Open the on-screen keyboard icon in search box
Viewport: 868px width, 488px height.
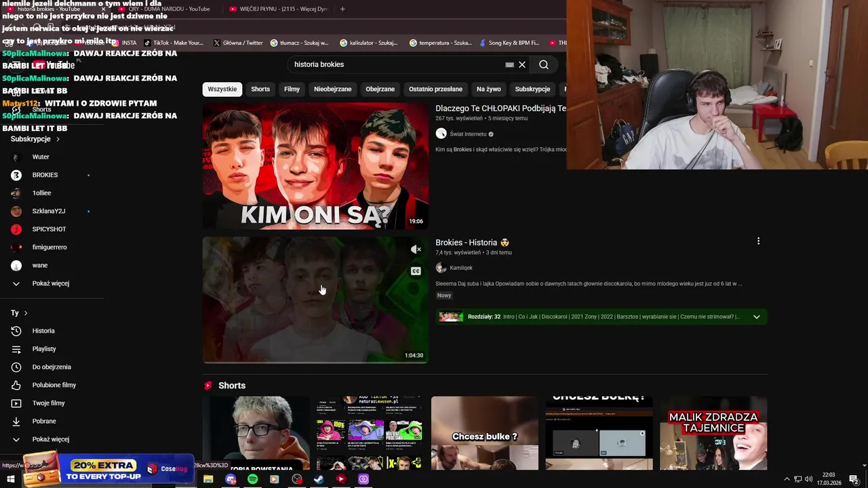(x=509, y=64)
